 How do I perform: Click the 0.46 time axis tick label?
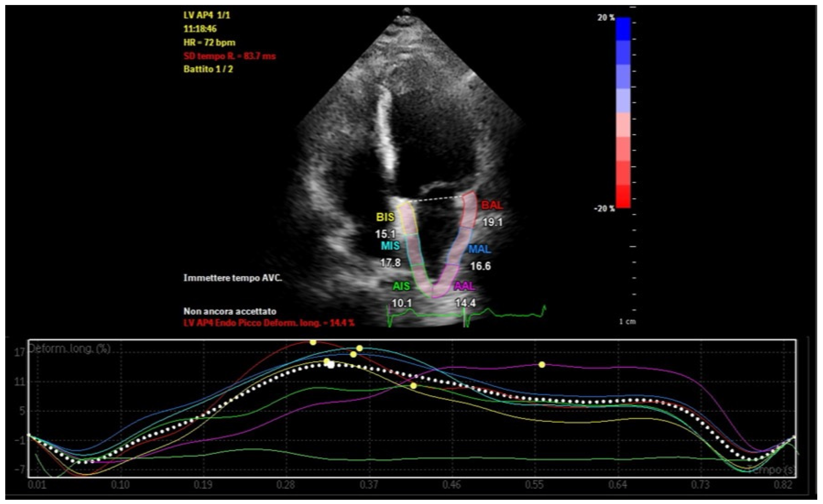coord(452,485)
